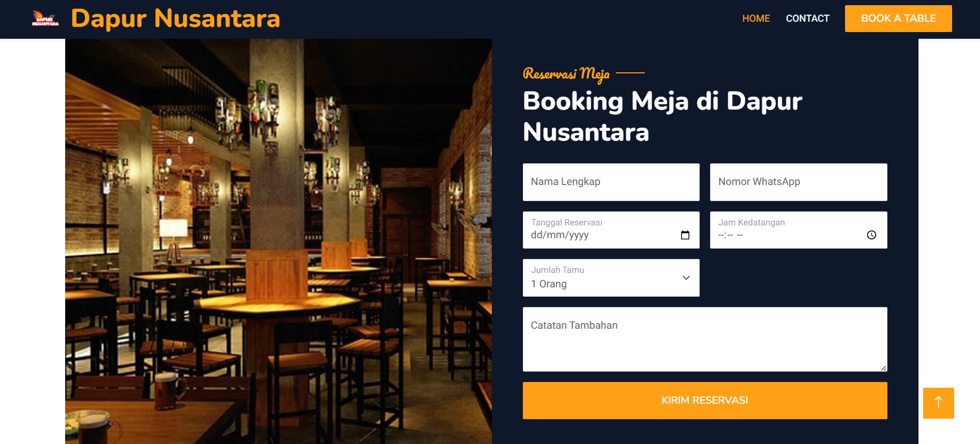Expand the Jumlah Tamu dropdown chevron
This screenshot has height=444, width=980.
coord(686,278)
